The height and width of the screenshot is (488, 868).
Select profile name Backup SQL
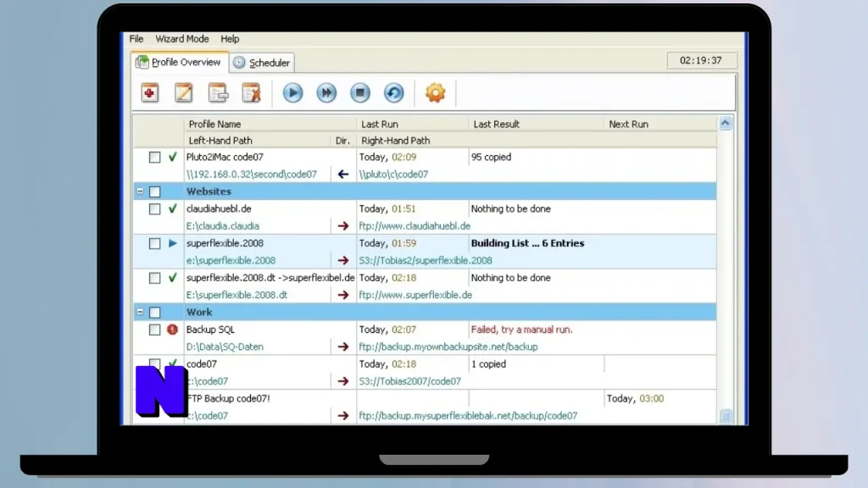(x=210, y=330)
